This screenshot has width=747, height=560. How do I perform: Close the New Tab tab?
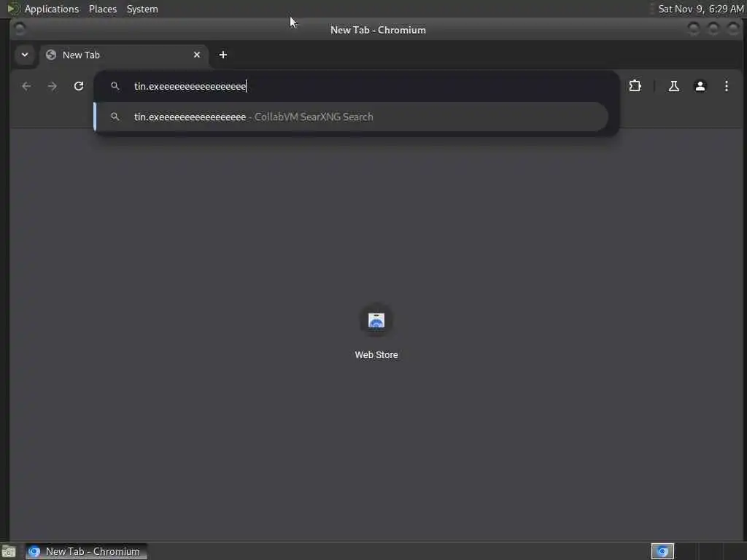point(197,55)
